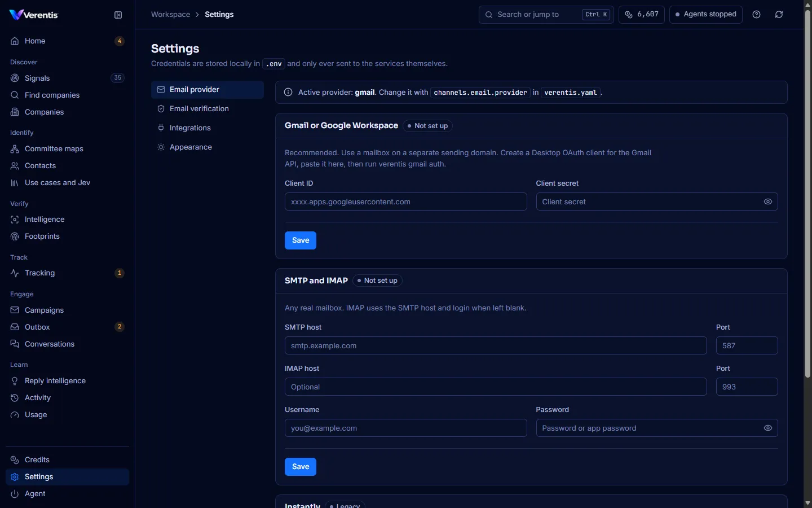812x508 pixels.
Task: Open Usage page
Action: coord(68,414)
